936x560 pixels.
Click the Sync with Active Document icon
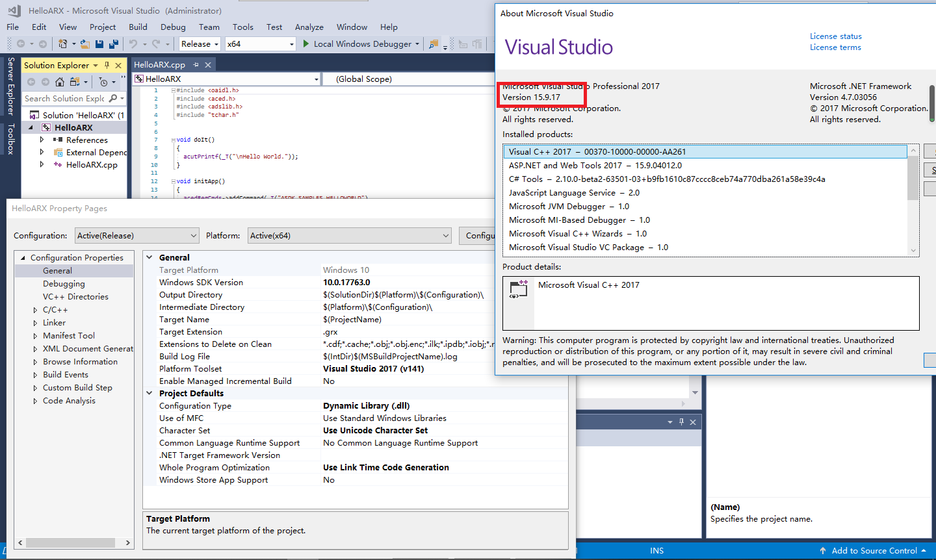coord(75,82)
